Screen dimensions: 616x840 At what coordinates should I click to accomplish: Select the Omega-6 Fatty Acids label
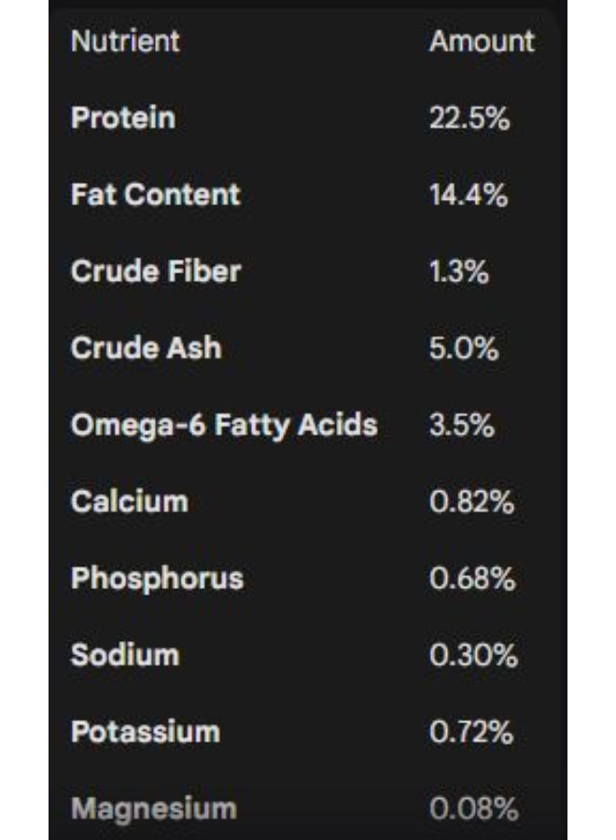224,425
